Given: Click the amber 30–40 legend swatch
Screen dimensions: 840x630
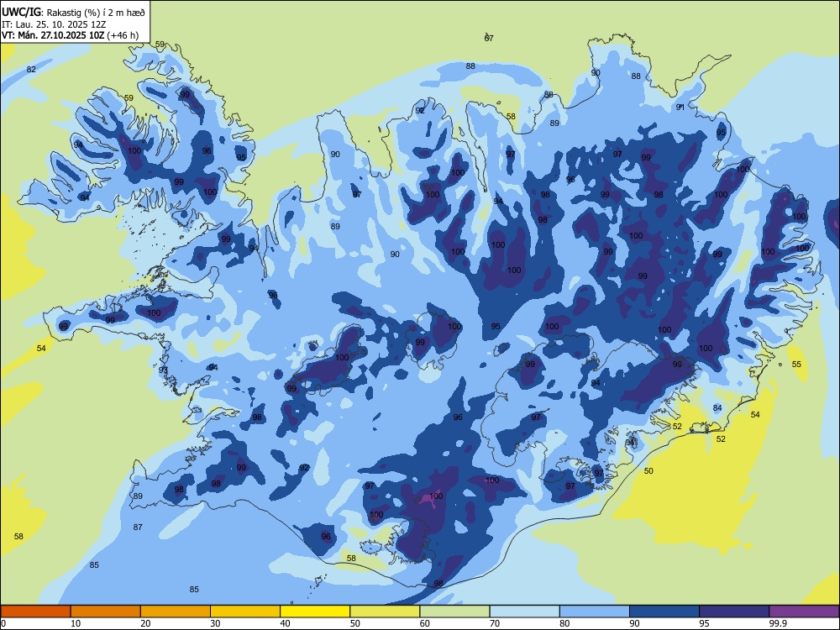Looking at the screenshot, I should 245,612.
